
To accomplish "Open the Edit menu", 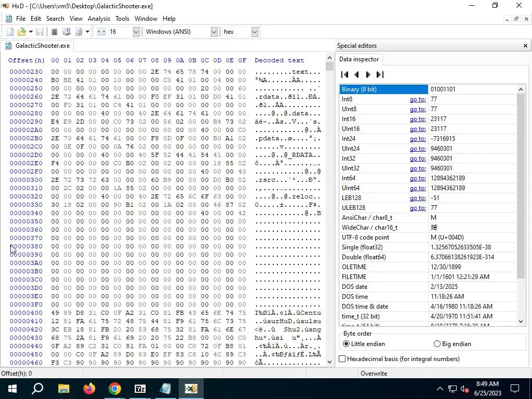I will coord(36,19).
